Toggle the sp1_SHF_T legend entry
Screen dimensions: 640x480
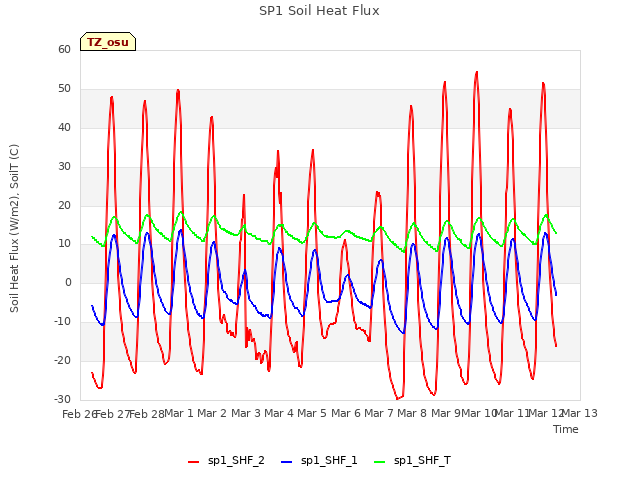412,461
